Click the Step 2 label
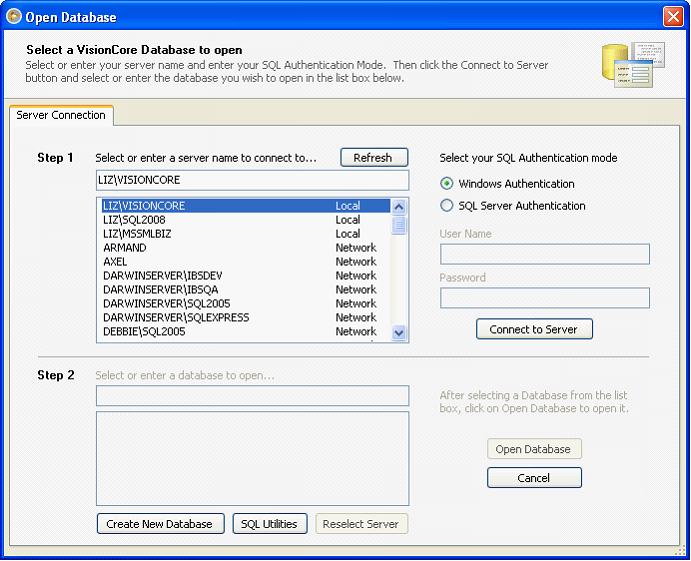 pos(56,375)
